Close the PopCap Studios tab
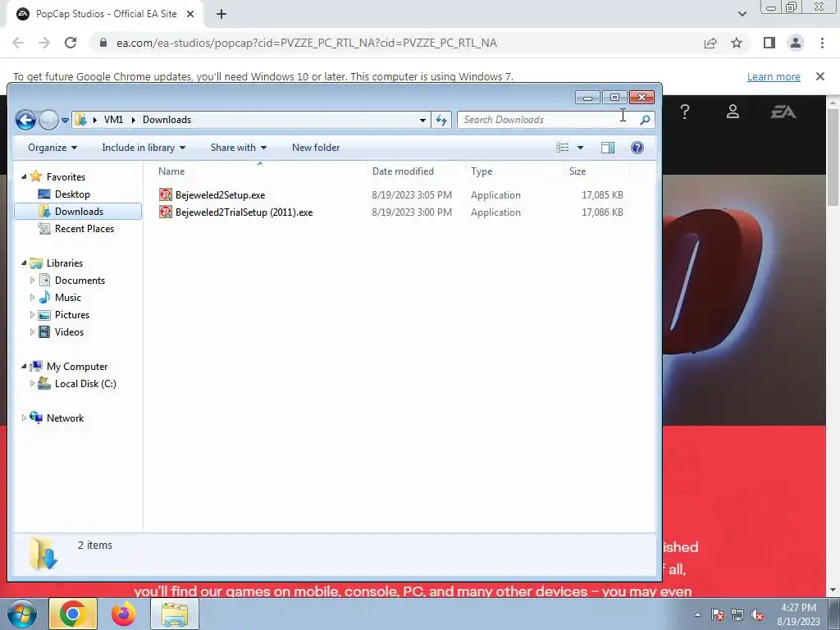 click(x=190, y=15)
